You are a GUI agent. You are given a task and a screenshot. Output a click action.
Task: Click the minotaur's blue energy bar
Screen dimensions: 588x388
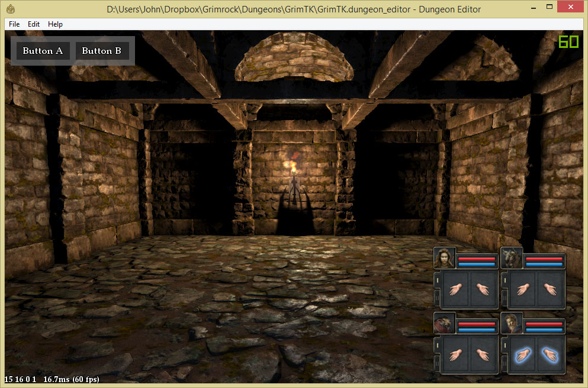click(544, 264)
